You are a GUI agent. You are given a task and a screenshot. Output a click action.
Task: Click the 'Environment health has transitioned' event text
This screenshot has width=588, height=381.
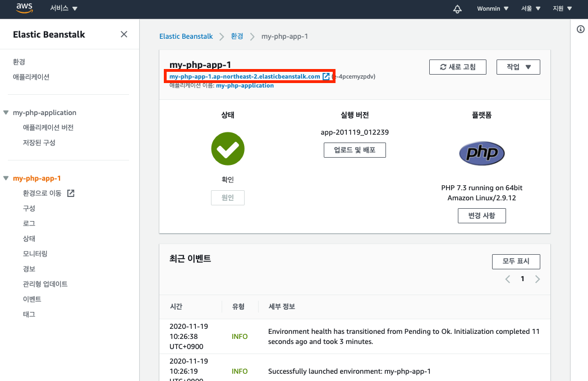click(x=404, y=336)
